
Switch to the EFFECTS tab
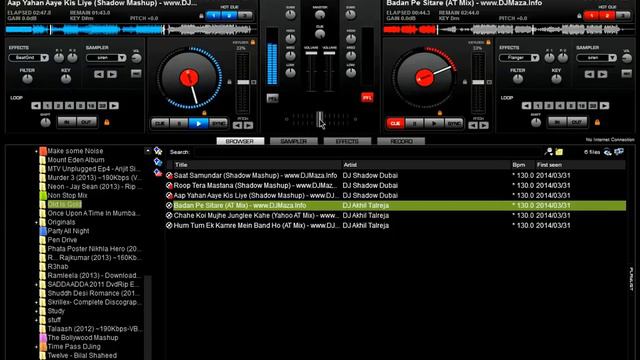[x=347, y=141]
